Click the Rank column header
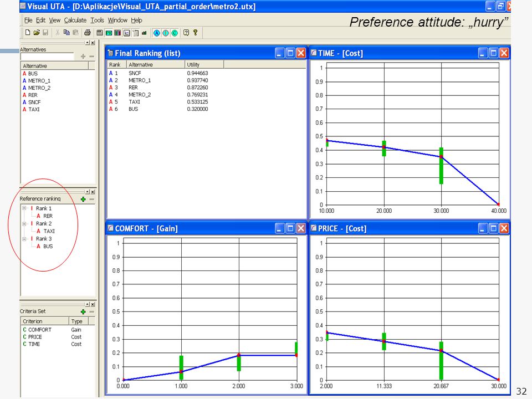Image resolution: width=532 pixels, height=399 pixels. [x=117, y=64]
